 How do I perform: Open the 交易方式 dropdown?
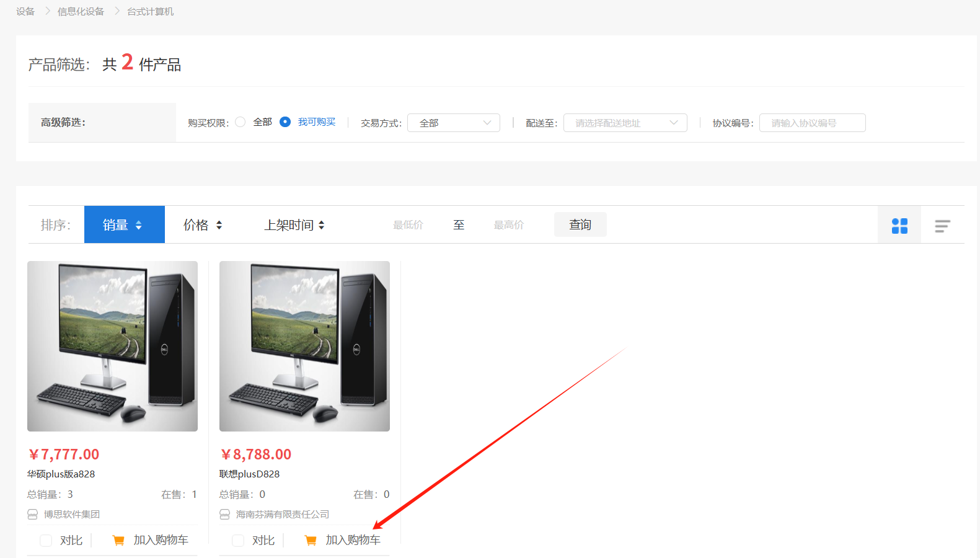(454, 123)
